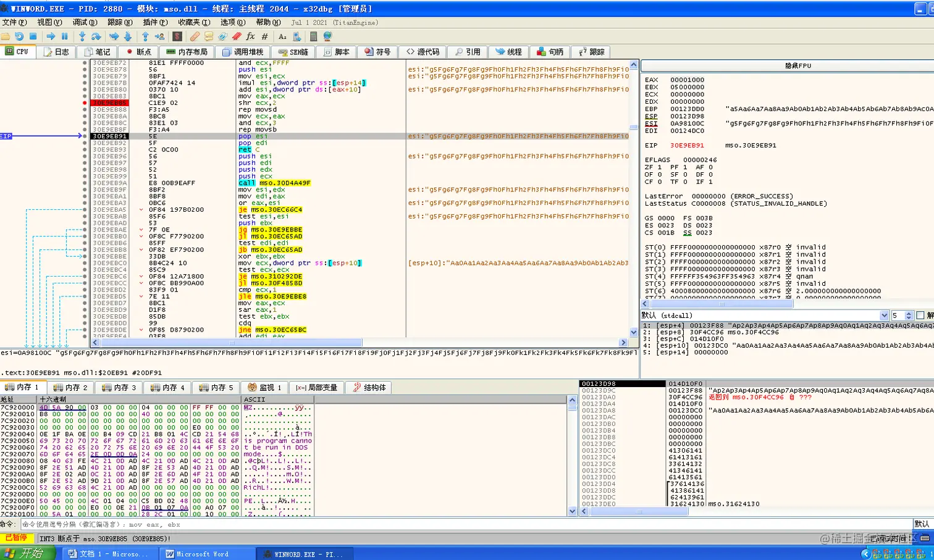934x560 pixels.
Task: Click the pause execution toolbar icon
Action: click(64, 36)
